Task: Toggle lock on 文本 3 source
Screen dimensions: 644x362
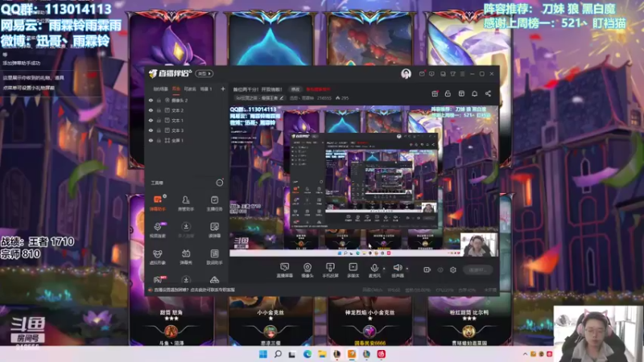Action: [159, 130]
